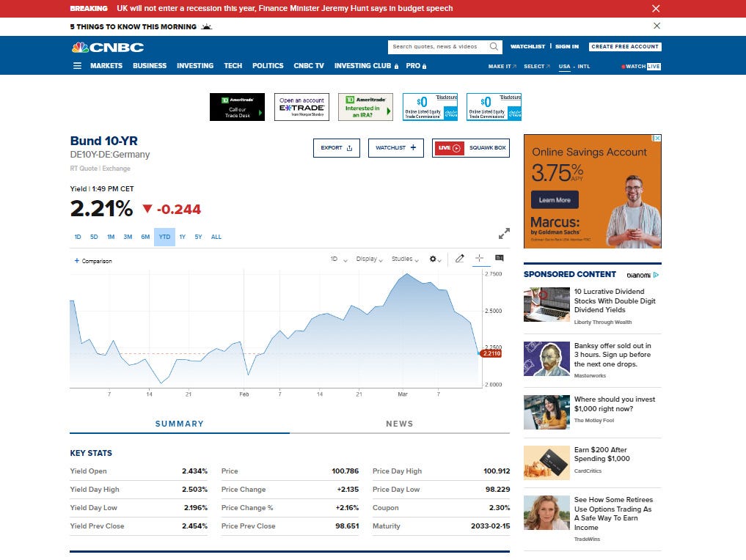Open the MARKETS menu
The height and width of the screenshot is (560, 746).
[x=106, y=66]
